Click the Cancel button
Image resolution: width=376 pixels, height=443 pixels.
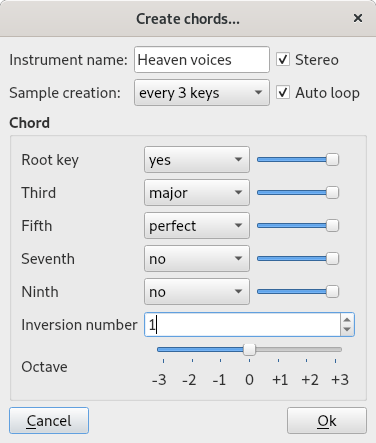click(x=49, y=421)
